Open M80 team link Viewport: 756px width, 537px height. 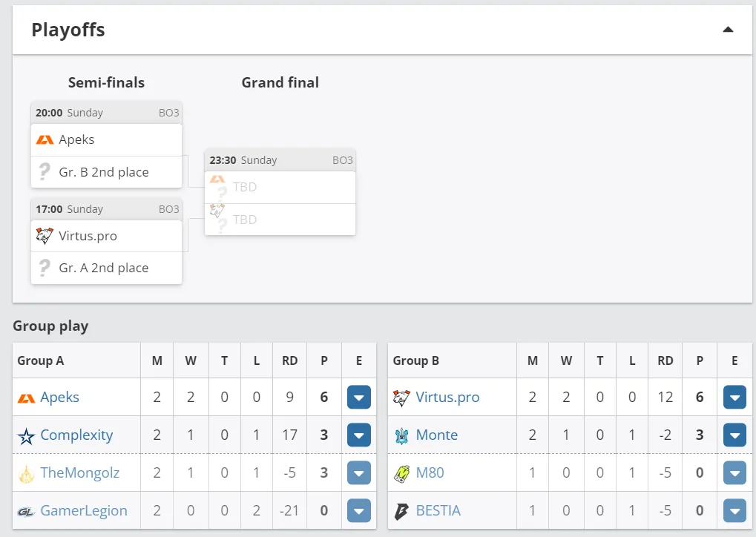coord(430,473)
